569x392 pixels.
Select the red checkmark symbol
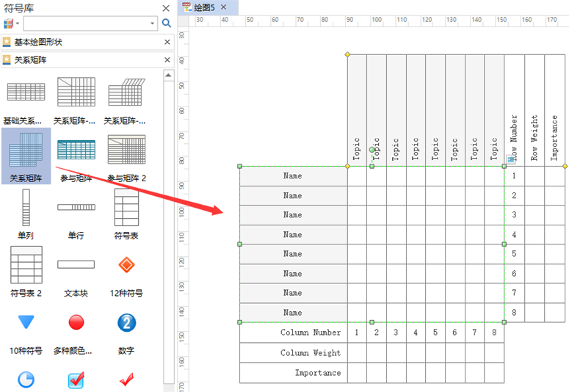126,380
